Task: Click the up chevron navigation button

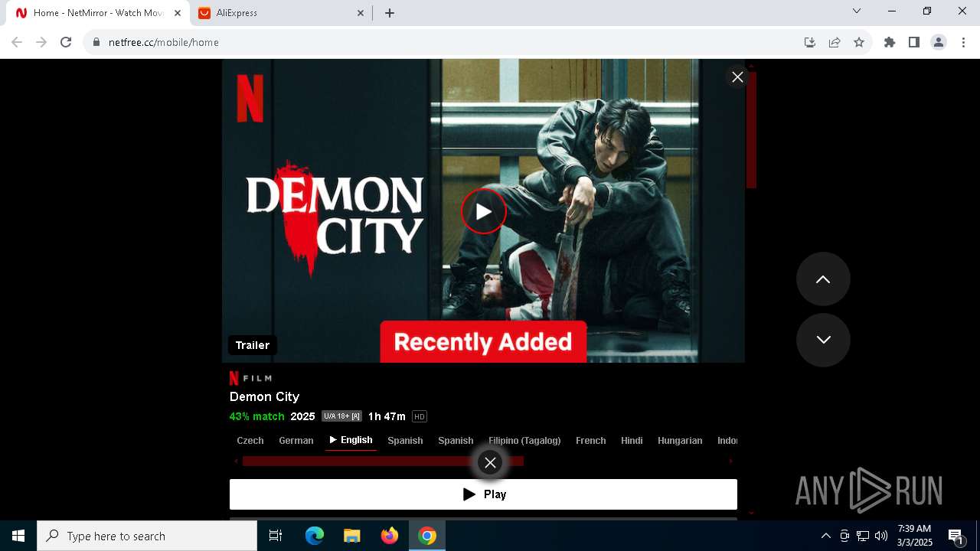Action: coord(823,279)
